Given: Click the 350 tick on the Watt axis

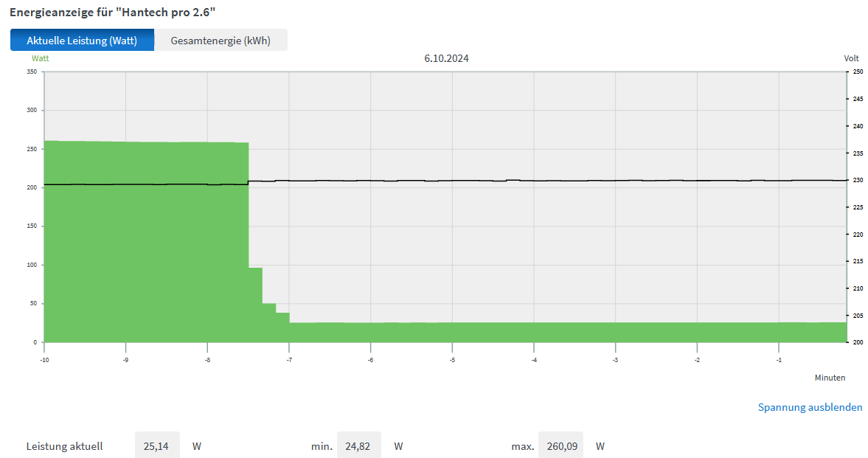Looking at the screenshot, I should [31, 72].
